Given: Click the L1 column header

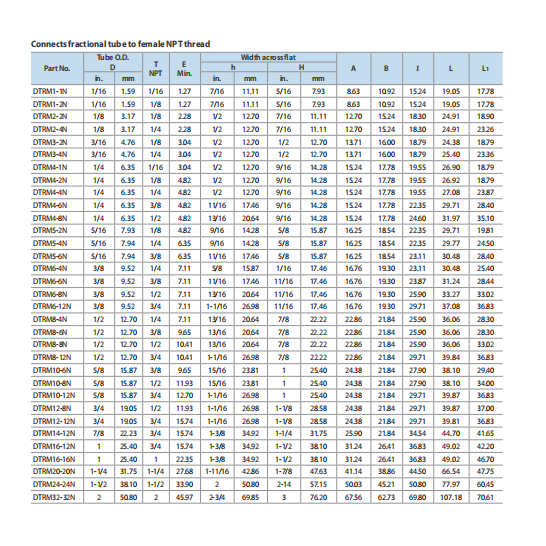Looking at the screenshot, I should point(486,68).
